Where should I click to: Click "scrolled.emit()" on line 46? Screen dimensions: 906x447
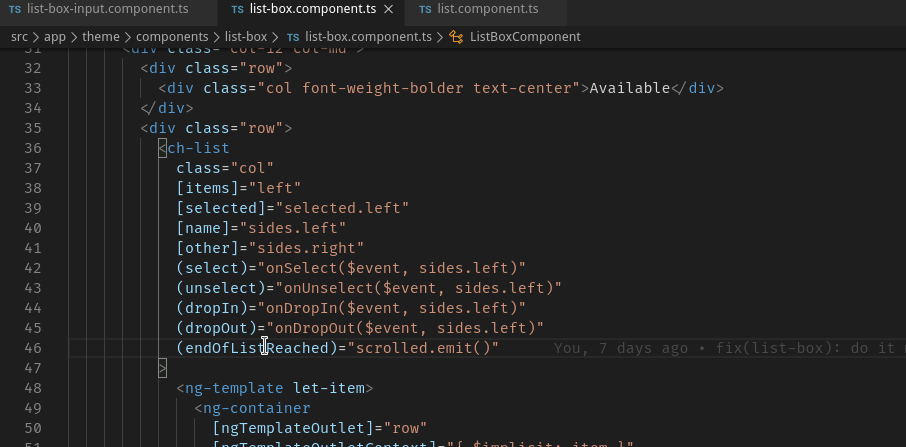422,348
